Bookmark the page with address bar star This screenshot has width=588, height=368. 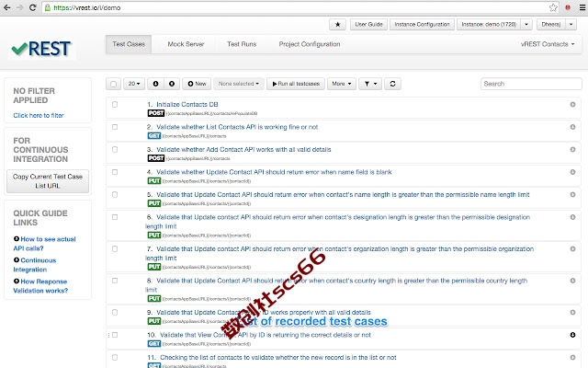pos(553,7)
